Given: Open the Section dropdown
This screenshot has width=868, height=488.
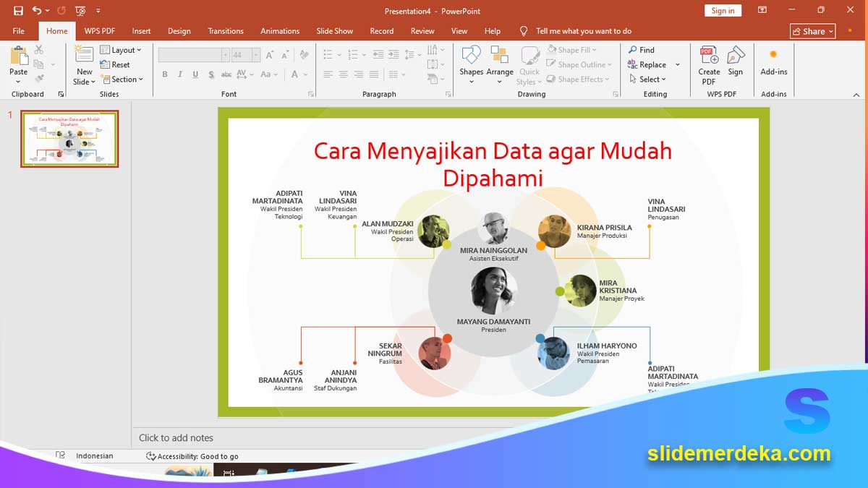Looking at the screenshot, I should click(x=122, y=79).
